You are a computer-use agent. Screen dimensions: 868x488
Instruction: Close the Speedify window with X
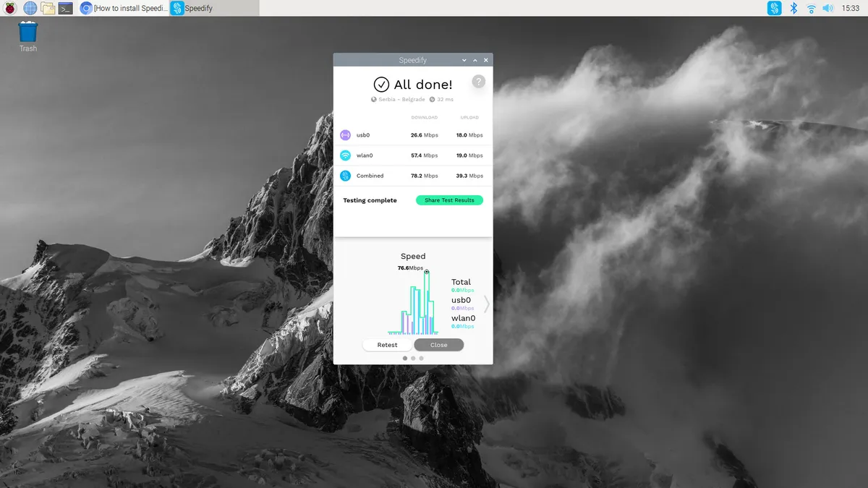click(486, 60)
